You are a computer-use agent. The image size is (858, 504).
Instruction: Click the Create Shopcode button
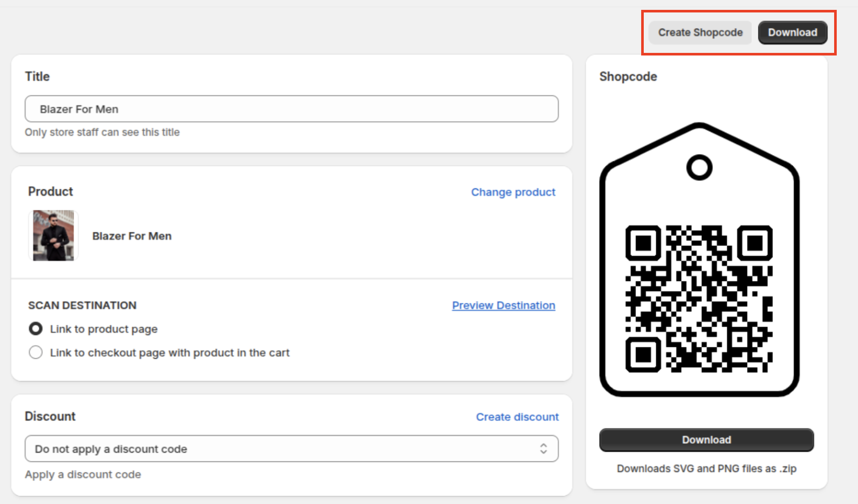pyautogui.click(x=700, y=33)
